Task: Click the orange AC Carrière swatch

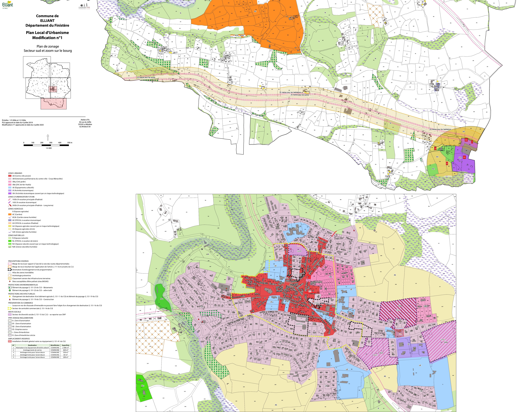Action: pos(10,214)
